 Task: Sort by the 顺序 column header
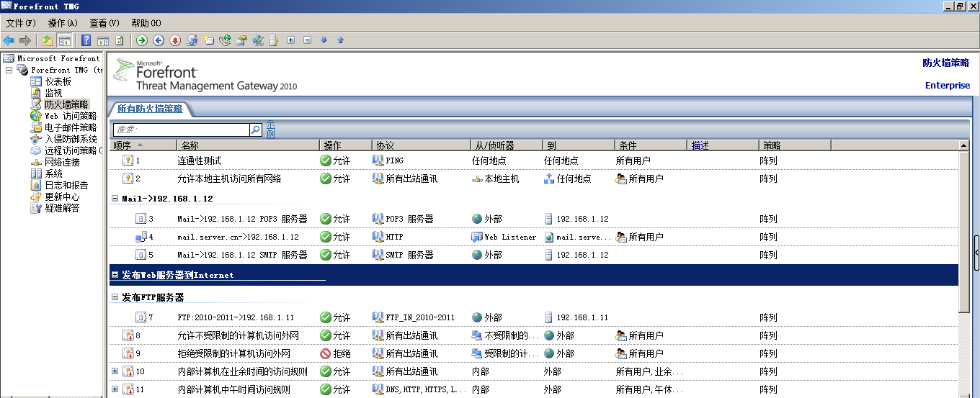[x=143, y=145]
